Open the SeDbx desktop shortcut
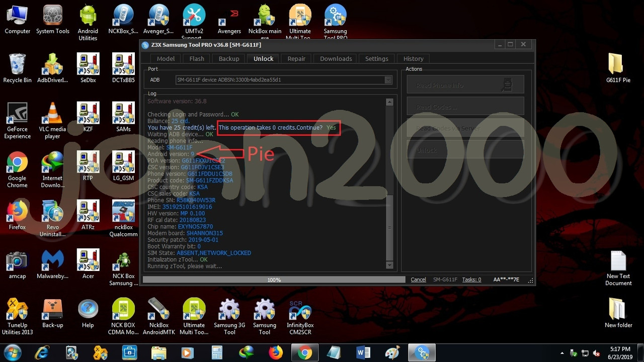The width and height of the screenshot is (644, 362). (88, 68)
